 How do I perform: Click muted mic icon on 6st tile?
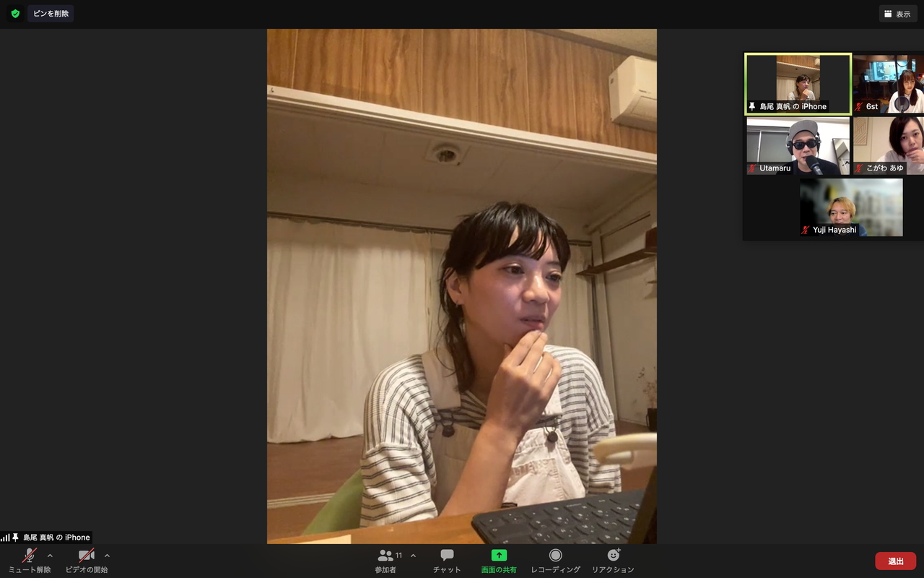(859, 106)
